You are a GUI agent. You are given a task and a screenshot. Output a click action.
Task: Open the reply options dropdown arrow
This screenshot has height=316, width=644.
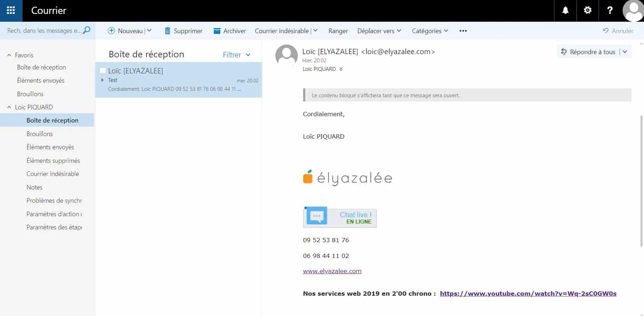pos(625,52)
